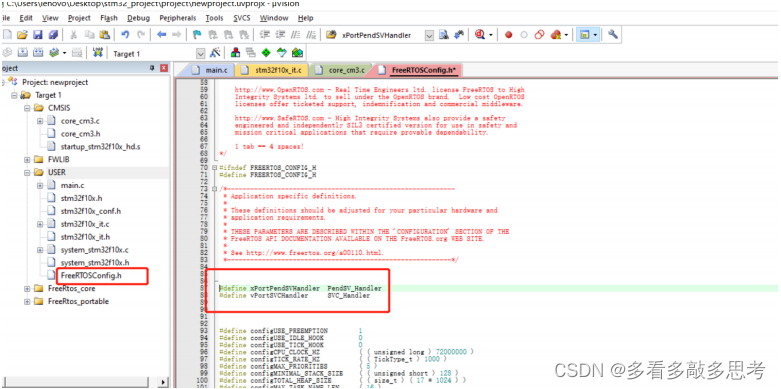The image size is (781, 389).
Task: Insert a bookmark with the flag icon
Action: click(197, 35)
